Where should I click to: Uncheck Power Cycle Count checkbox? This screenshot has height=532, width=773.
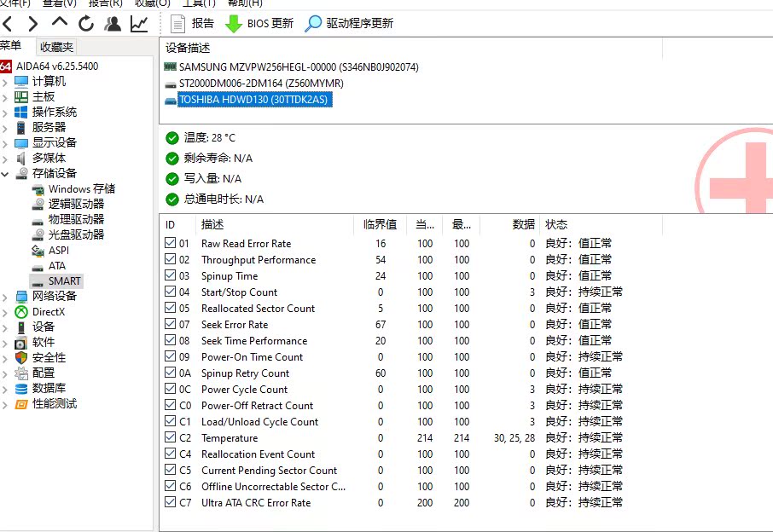[x=170, y=389]
